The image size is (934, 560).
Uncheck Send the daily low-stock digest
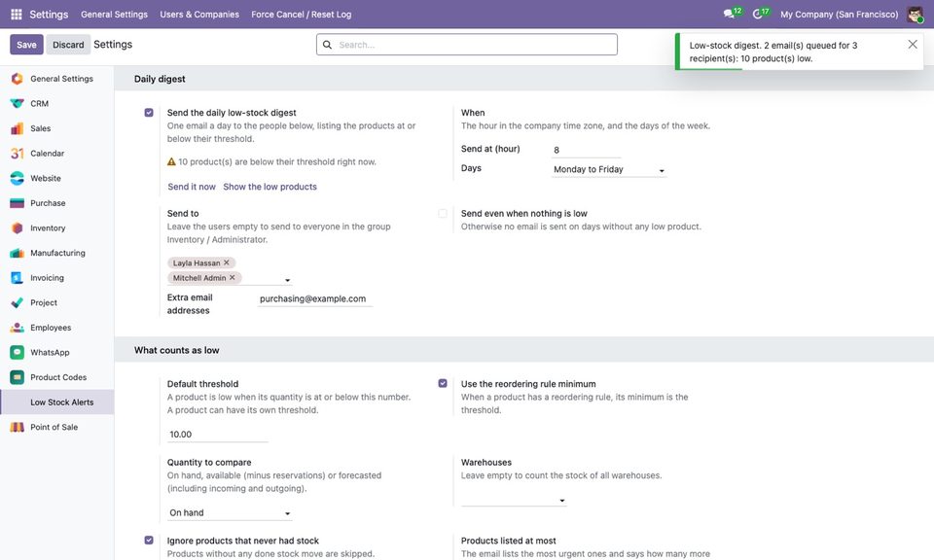pyautogui.click(x=149, y=113)
